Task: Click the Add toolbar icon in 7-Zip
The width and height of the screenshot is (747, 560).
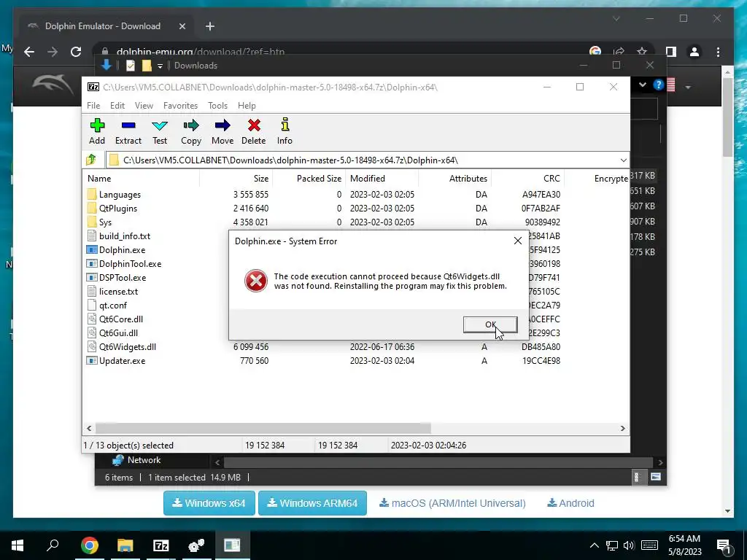Action: click(97, 131)
